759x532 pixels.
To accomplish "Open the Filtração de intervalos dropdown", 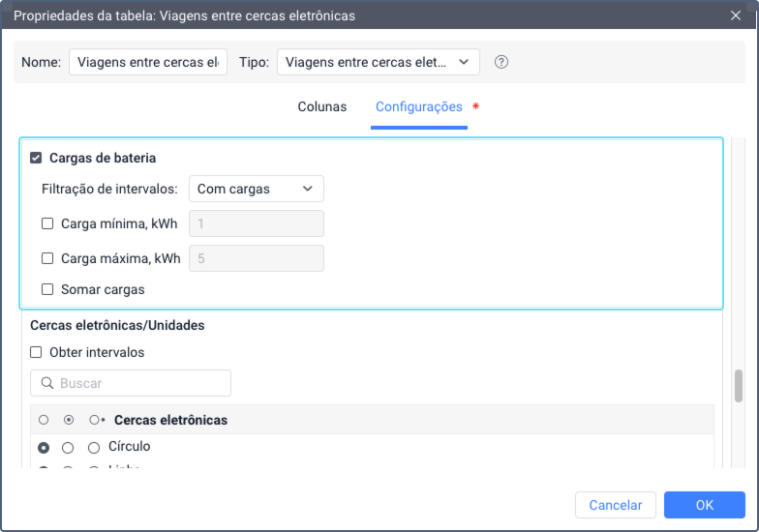I will coord(256,189).
